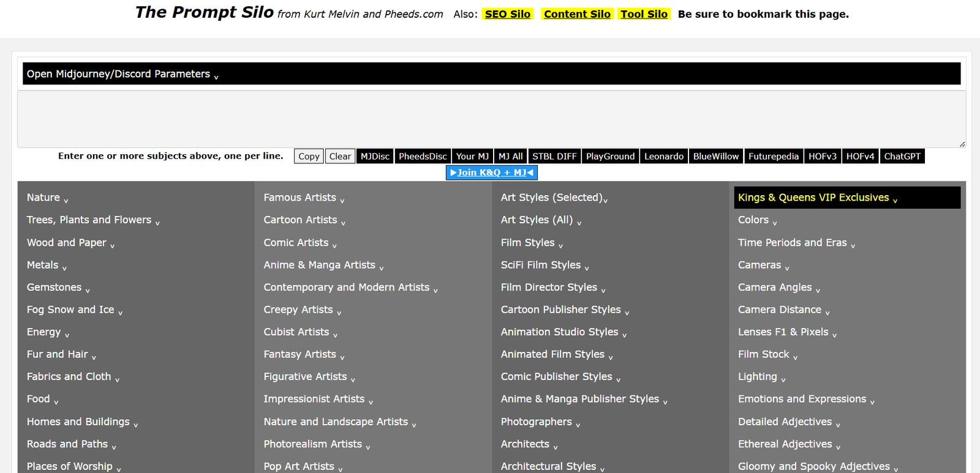Viewport: 980px width, 473px height.
Task: Open the MJDisc button link
Action: pos(375,157)
